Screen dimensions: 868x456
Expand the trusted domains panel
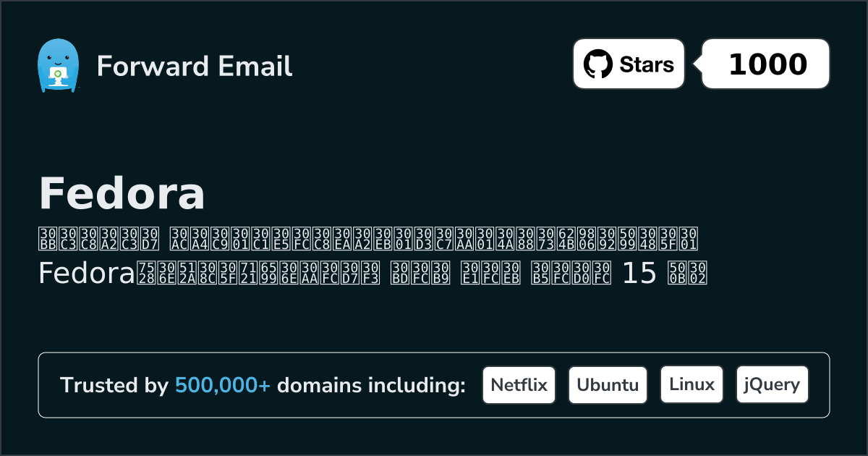[x=434, y=384]
